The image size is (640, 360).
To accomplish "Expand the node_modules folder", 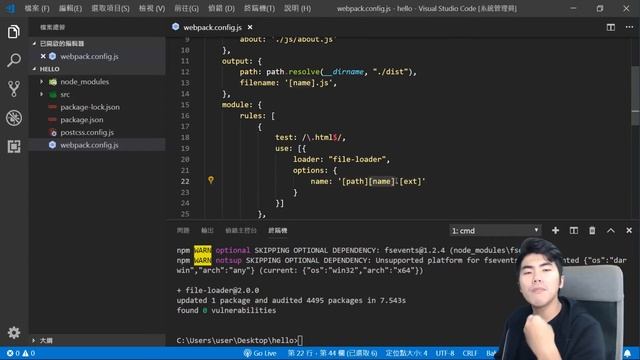I will pos(42,82).
